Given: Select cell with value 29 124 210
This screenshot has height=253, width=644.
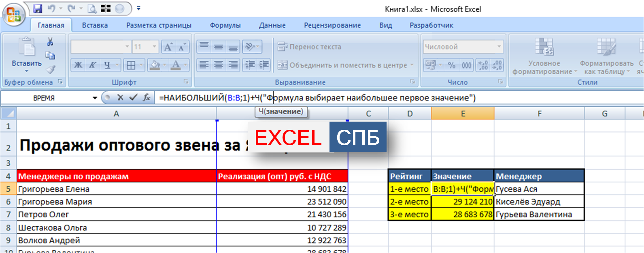Looking at the screenshot, I should pos(462,202).
